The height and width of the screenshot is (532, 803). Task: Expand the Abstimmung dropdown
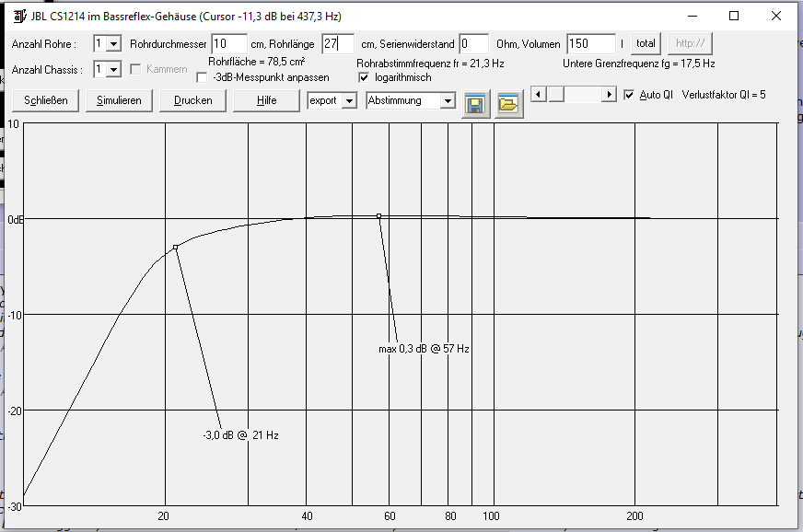(448, 101)
